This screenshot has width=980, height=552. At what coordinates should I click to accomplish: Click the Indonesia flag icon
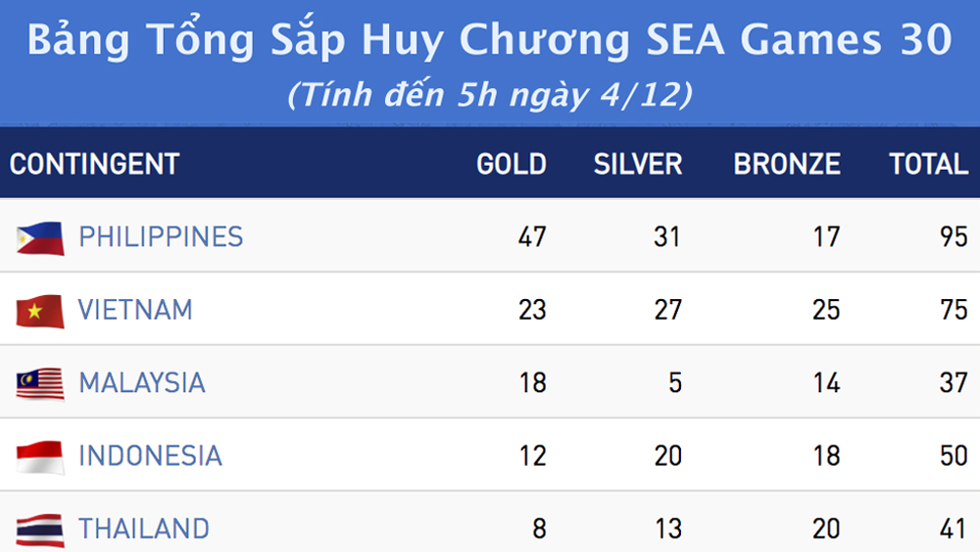click(40, 457)
